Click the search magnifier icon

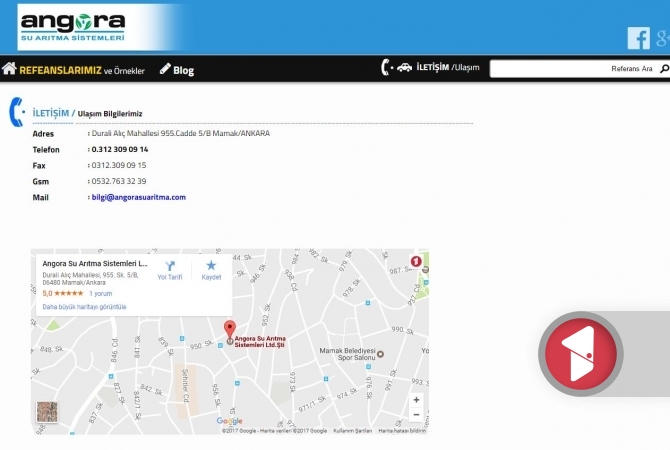coord(664,68)
